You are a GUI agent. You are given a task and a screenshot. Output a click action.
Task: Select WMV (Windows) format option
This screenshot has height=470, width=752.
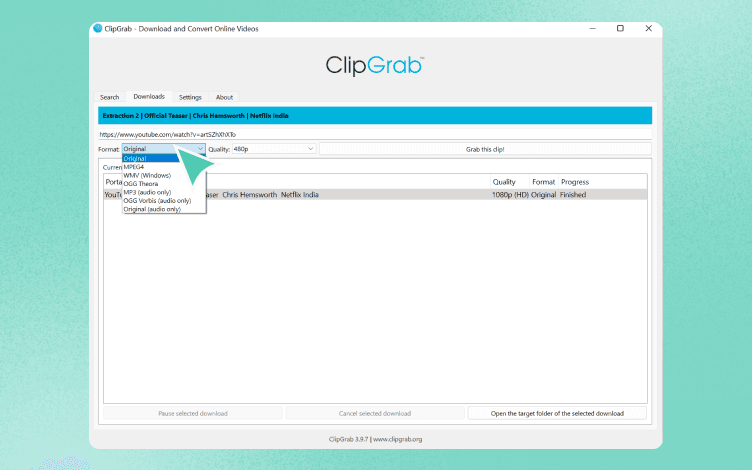[x=164, y=175]
